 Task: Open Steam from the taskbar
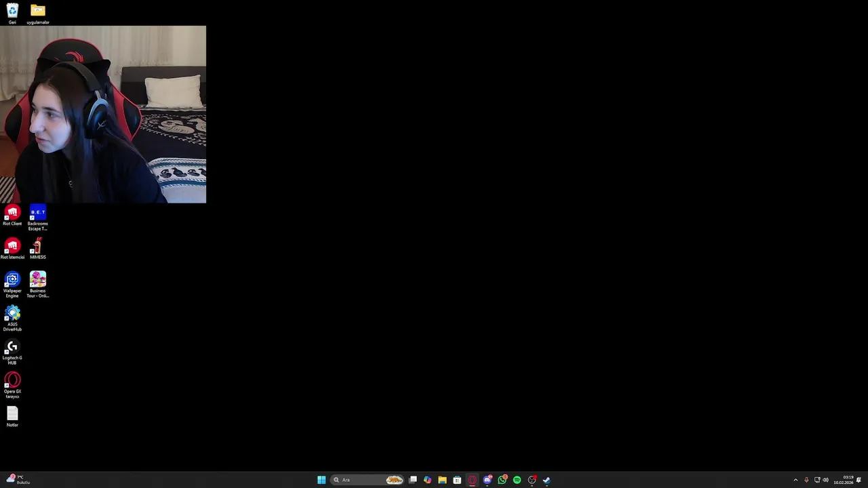547,480
